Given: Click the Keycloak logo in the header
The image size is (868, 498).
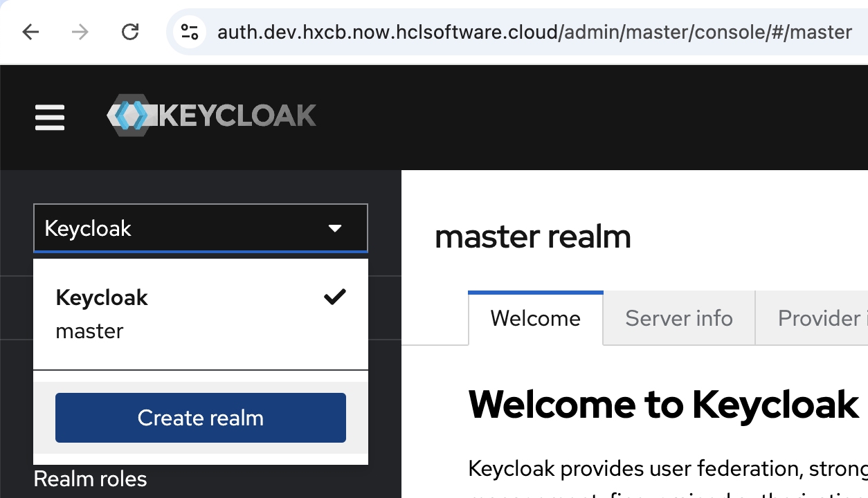Looking at the screenshot, I should pyautogui.click(x=212, y=116).
